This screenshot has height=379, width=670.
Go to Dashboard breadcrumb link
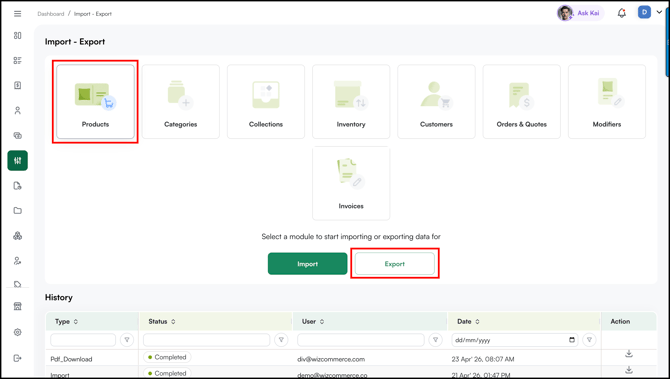(50, 14)
